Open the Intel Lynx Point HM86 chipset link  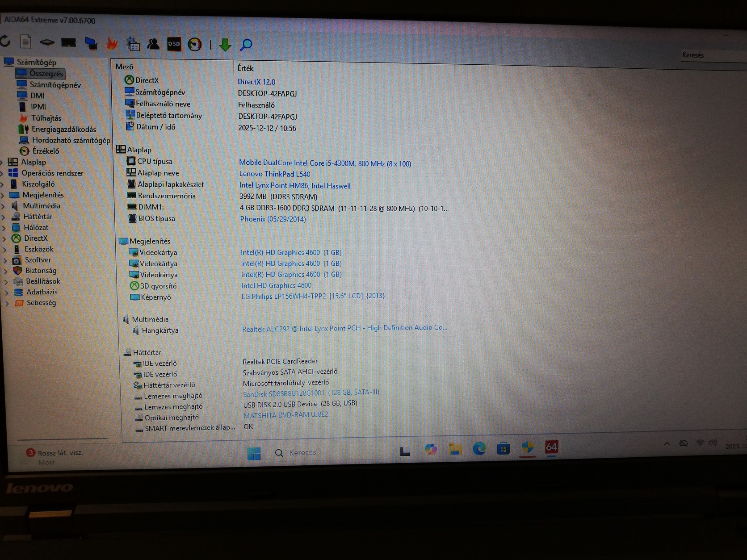coord(295,185)
